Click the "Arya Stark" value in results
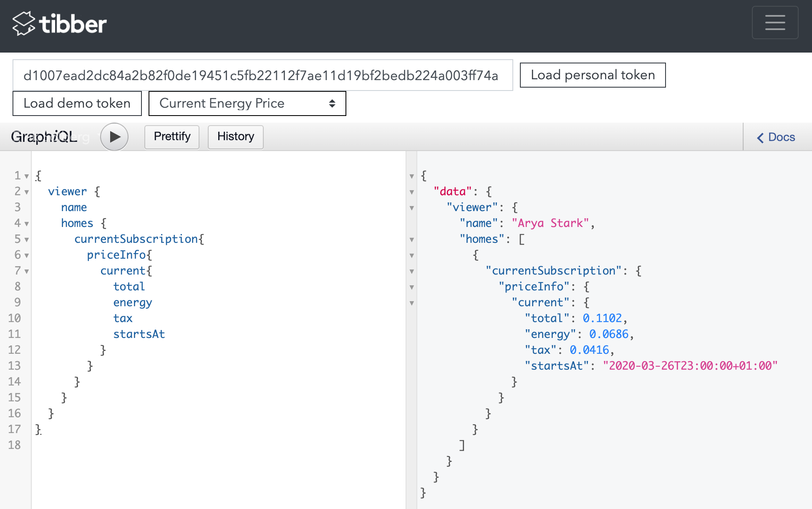Viewport: 812px width, 509px height. click(550, 223)
